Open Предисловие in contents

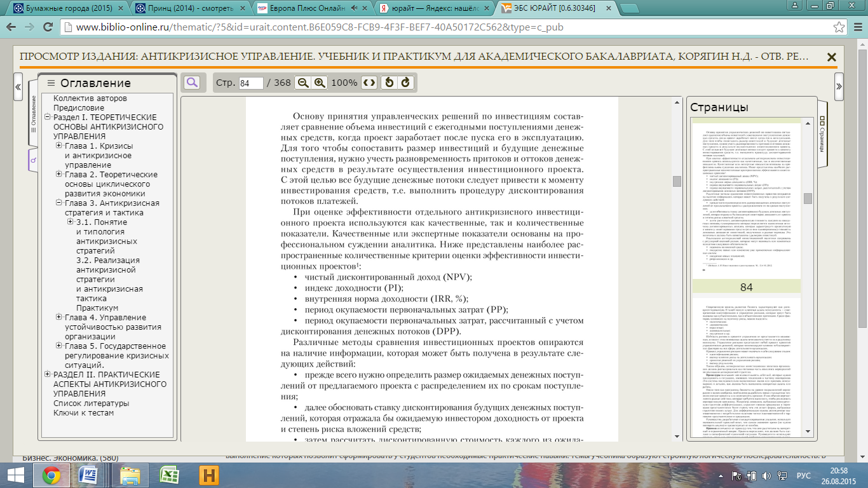(79, 108)
